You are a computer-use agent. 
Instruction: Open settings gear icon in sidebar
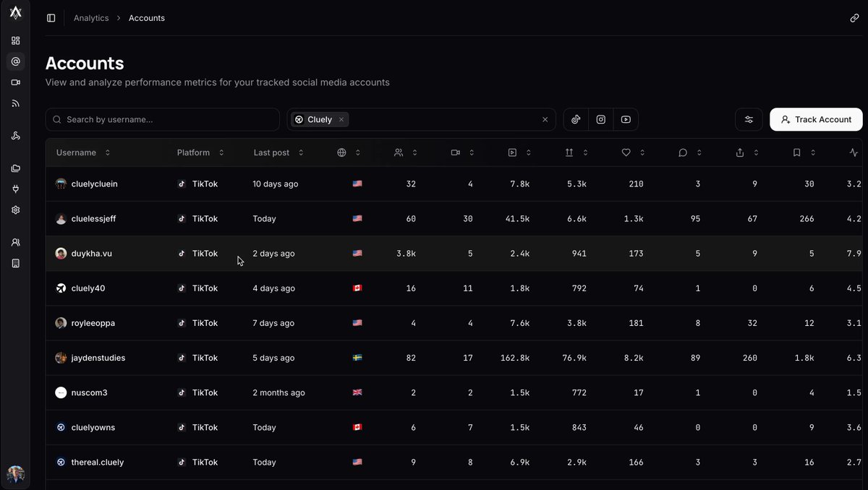(x=16, y=210)
